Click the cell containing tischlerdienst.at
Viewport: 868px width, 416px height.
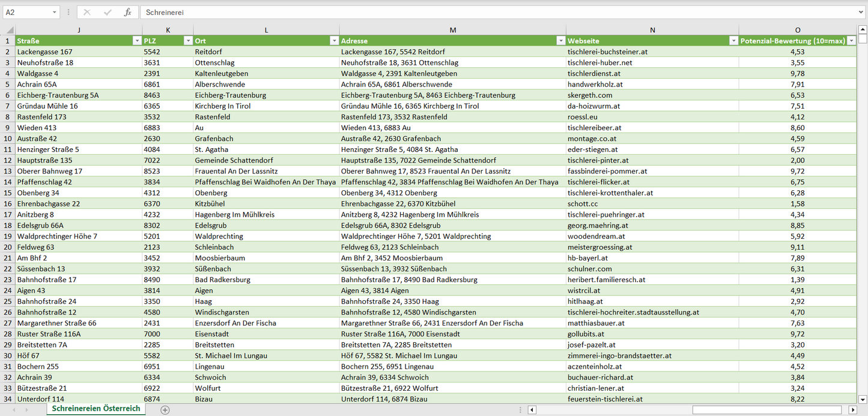pyautogui.click(x=596, y=73)
